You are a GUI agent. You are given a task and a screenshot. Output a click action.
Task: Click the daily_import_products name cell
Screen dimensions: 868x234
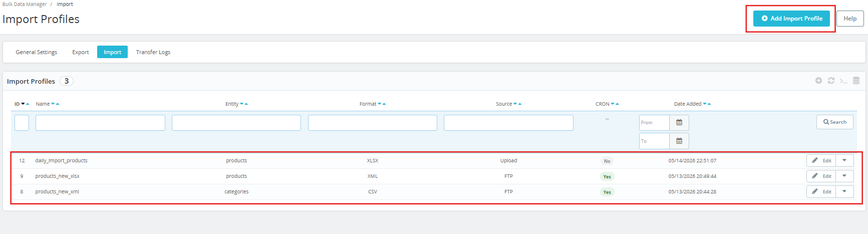pyautogui.click(x=61, y=161)
